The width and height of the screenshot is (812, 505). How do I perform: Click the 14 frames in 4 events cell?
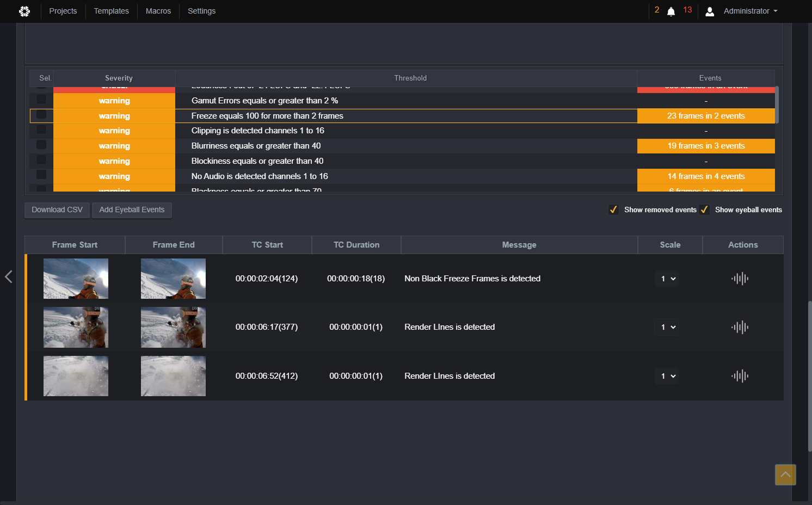tap(706, 176)
